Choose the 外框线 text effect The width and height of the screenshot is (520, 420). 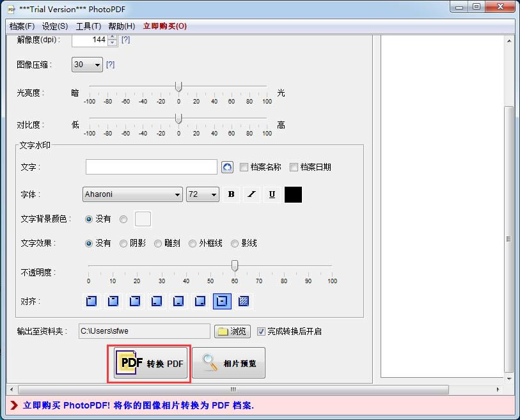[x=193, y=244]
